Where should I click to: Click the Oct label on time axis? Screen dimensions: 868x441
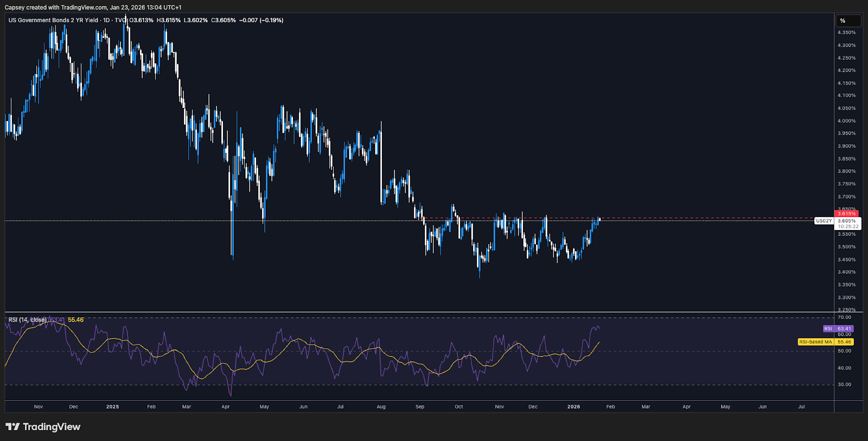coord(459,407)
